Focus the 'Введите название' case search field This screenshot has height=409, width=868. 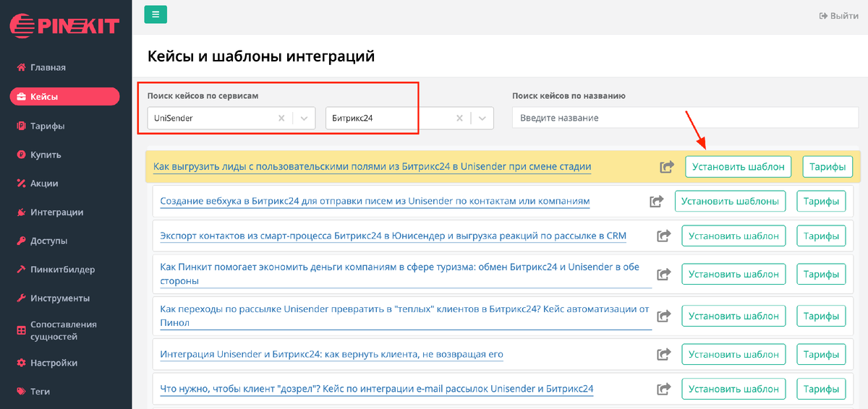685,118
